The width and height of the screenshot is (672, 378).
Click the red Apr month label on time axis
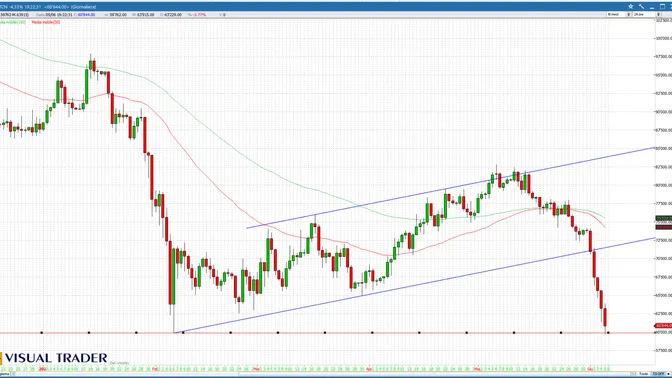coord(369,369)
